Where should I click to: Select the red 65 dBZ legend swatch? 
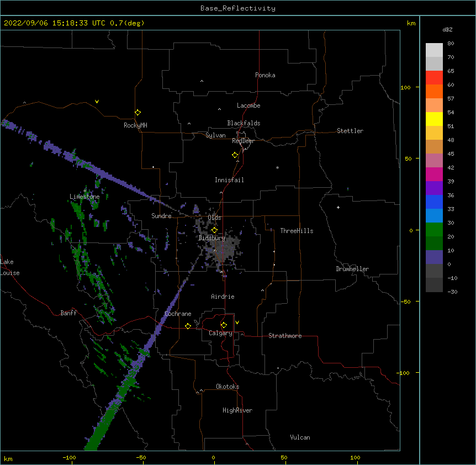click(434, 77)
